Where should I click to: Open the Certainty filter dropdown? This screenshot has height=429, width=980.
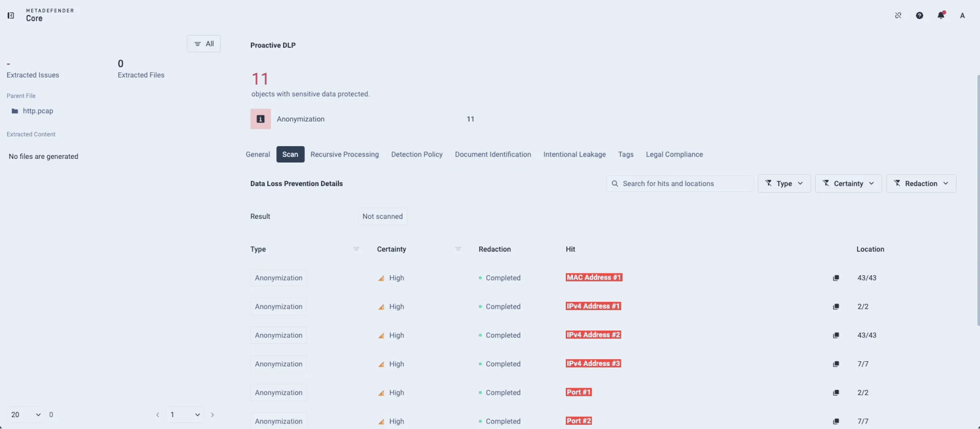(x=848, y=183)
